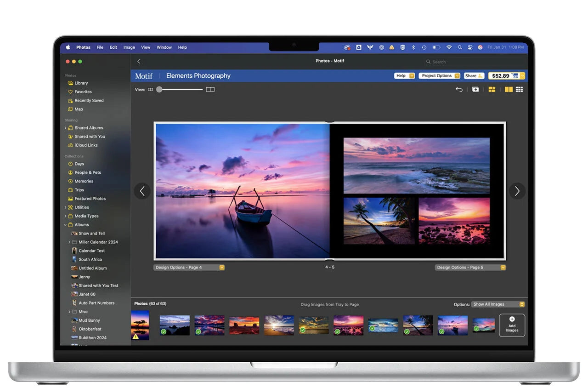Open the Image menu
This screenshot has height=388, width=588.
click(x=129, y=47)
